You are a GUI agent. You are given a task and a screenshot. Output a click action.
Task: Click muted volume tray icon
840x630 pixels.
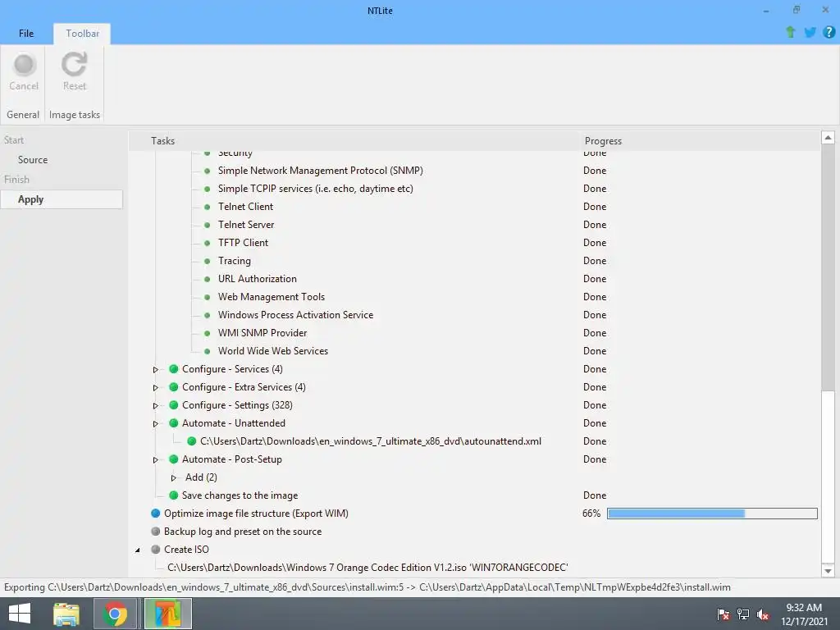click(x=763, y=614)
